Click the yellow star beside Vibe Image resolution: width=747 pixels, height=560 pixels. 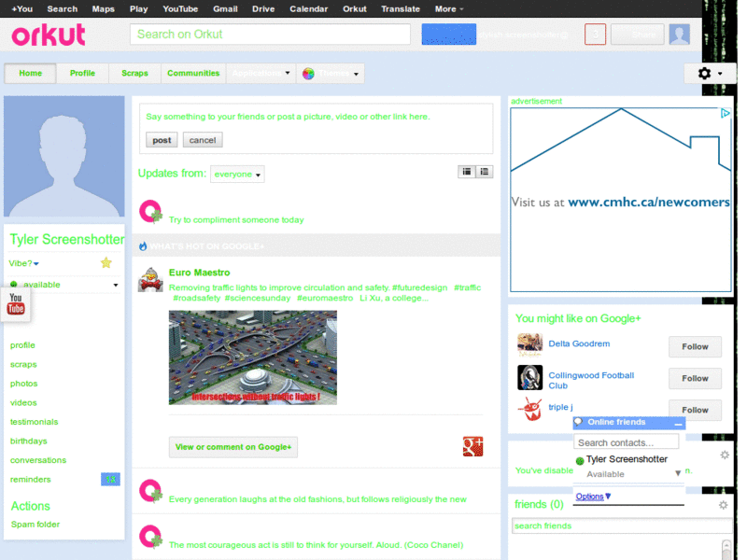106,262
